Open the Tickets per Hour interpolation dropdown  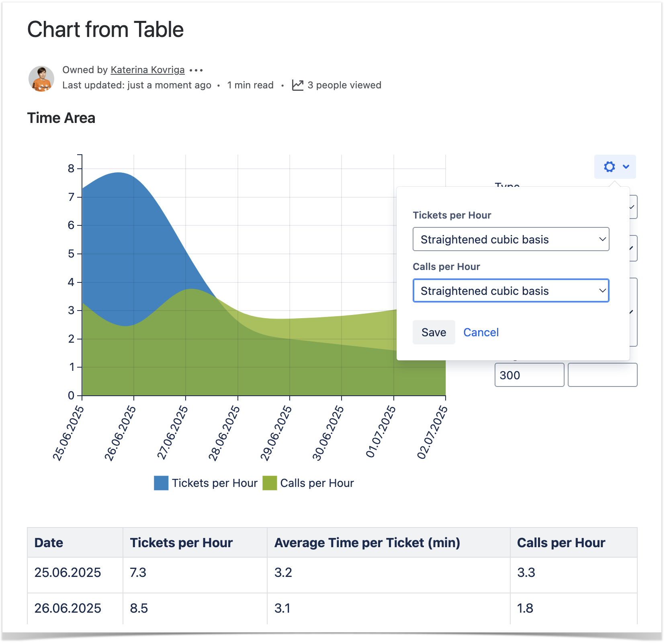point(511,239)
